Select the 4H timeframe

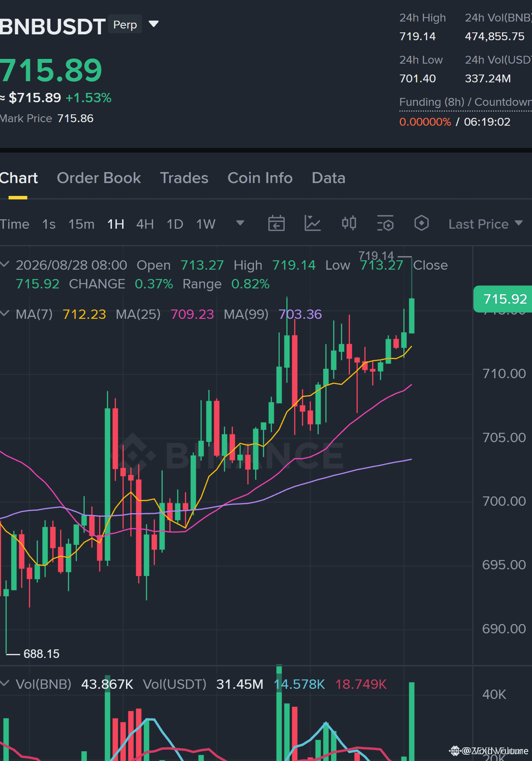(145, 224)
